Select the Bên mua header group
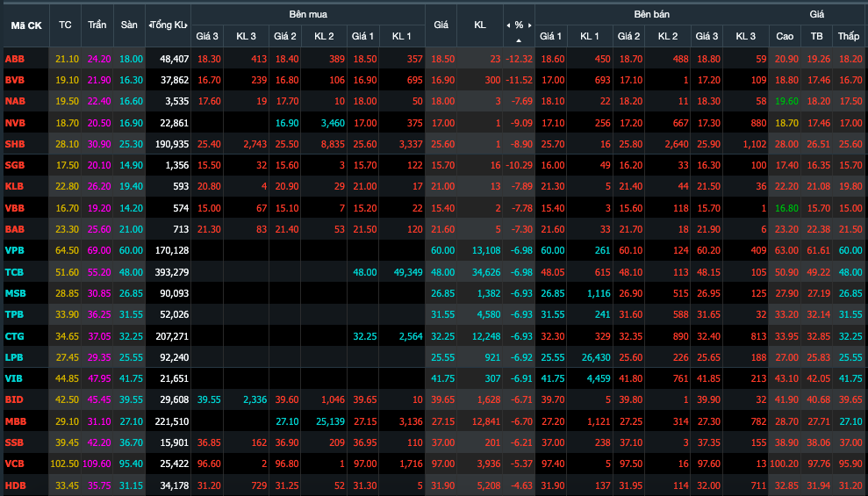 click(x=308, y=15)
